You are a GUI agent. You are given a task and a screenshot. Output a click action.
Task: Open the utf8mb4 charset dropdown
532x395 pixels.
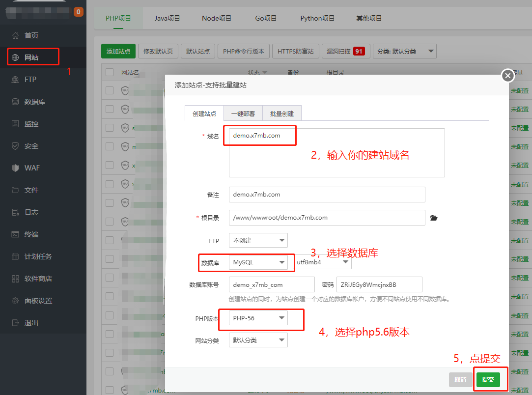tap(322, 262)
